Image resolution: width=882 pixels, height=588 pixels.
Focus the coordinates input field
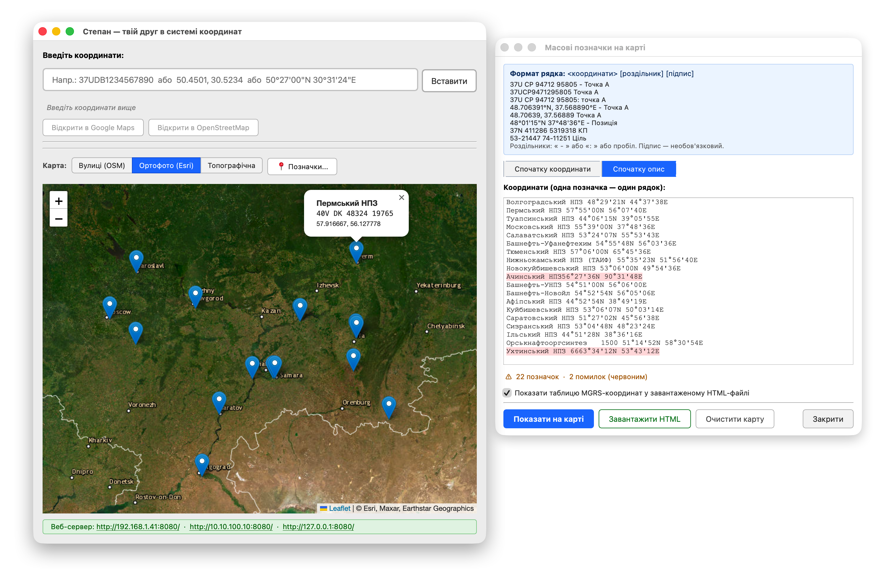point(230,80)
